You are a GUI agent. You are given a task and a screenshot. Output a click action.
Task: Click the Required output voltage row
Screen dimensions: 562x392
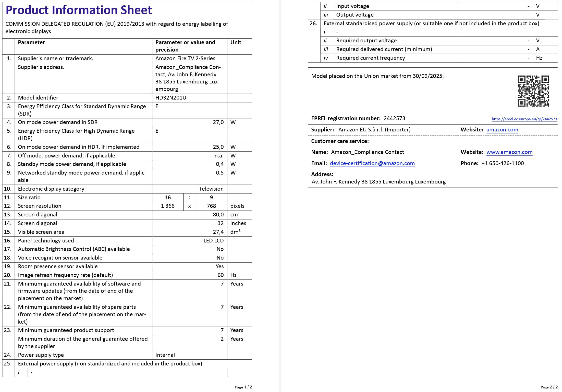tap(439, 41)
